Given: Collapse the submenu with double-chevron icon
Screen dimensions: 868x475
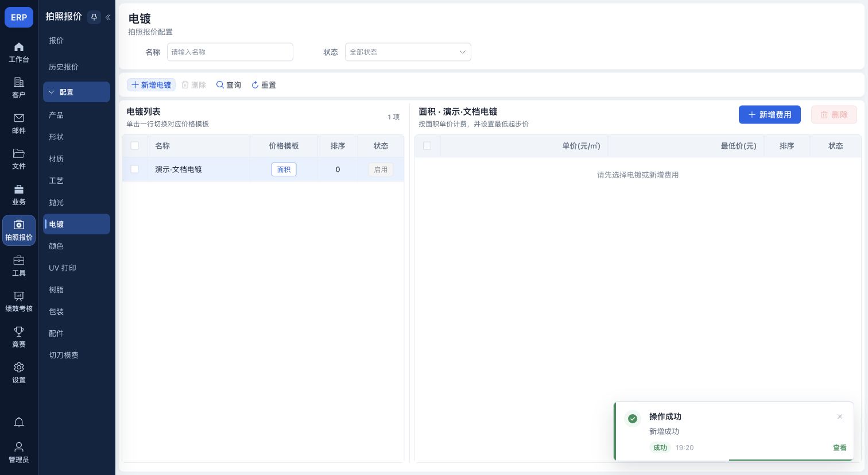Looking at the screenshot, I should pyautogui.click(x=108, y=17).
